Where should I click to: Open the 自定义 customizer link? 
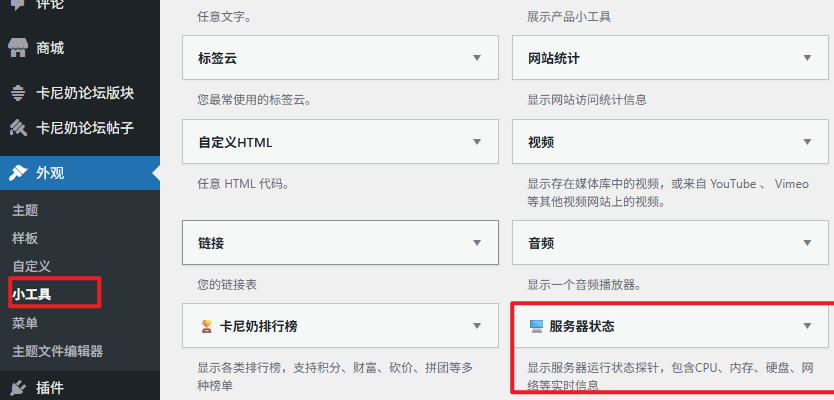coord(31,266)
